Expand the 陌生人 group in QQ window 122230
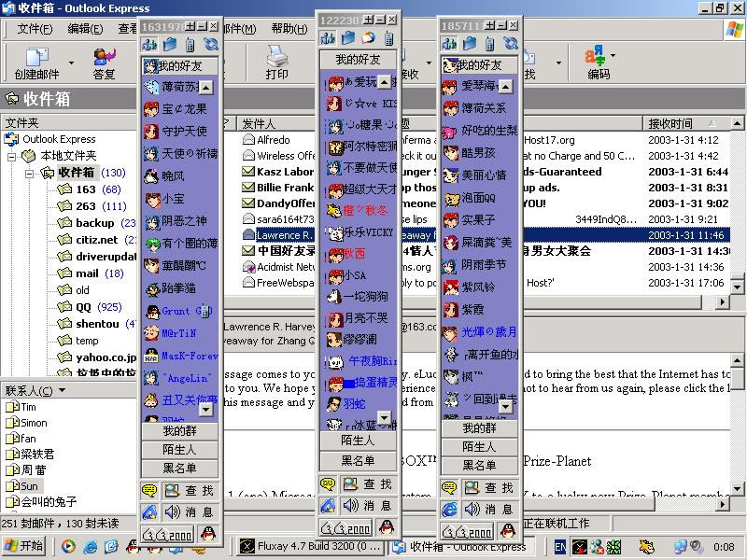 [358, 441]
